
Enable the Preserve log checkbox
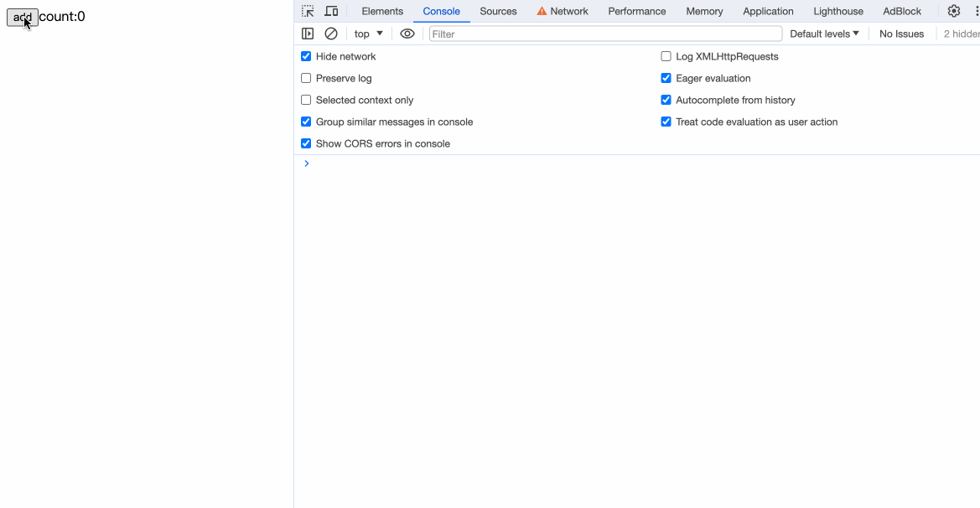click(306, 78)
